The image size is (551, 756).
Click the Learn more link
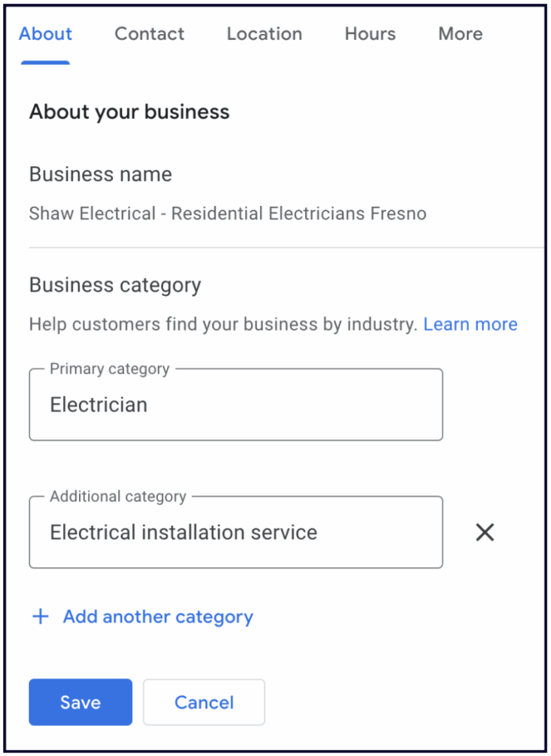pos(470,324)
